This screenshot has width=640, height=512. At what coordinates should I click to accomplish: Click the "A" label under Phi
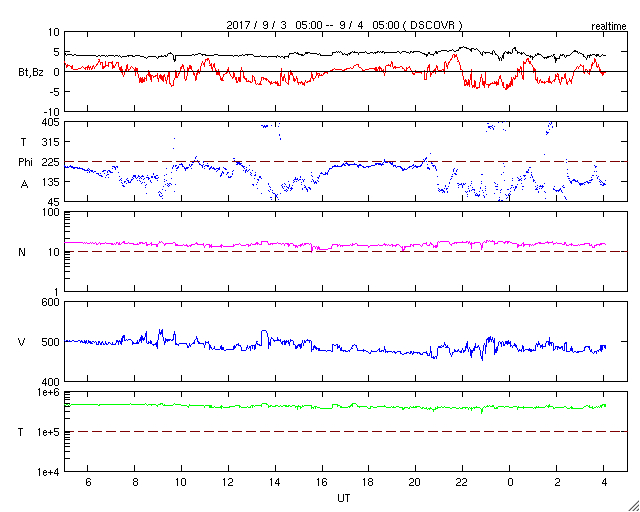(x=25, y=185)
